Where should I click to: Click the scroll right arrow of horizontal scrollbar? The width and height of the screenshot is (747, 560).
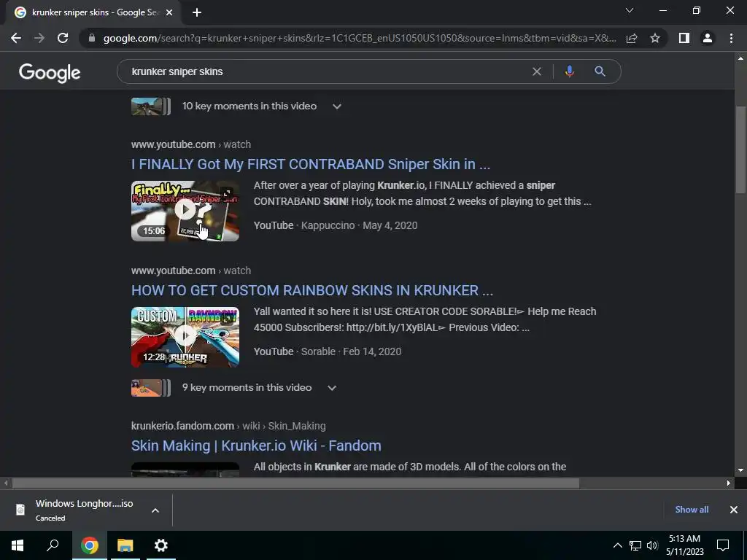click(x=729, y=483)
